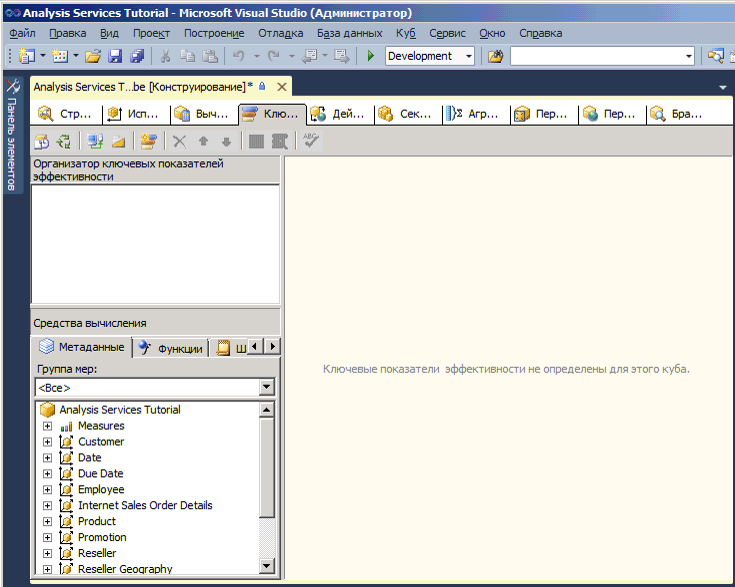Screen dimensions: 735x587
Task: Open the Справка menu
Action: 540,33
